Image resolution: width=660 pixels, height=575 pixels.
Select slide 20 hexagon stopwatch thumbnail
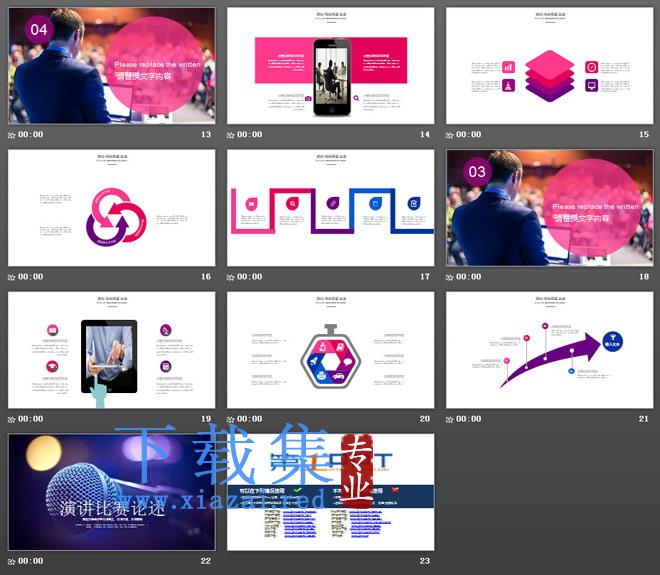tap(330, 350)
